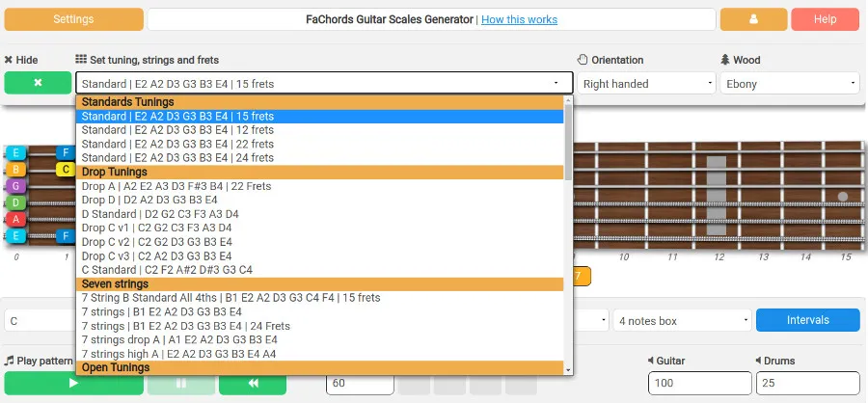Rewind the pattern with the double-arrow button
This screenshot has height=403, width=868.
click(253, 383)
